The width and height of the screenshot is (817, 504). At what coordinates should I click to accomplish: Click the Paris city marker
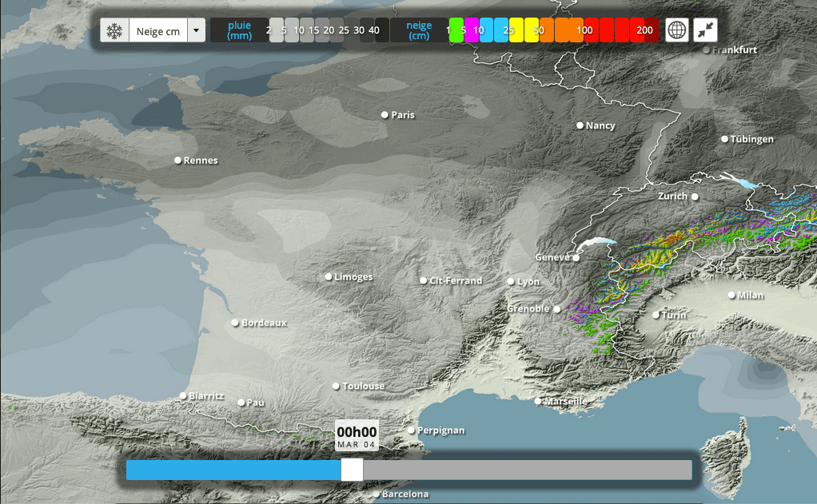click(x=385, y=115)
